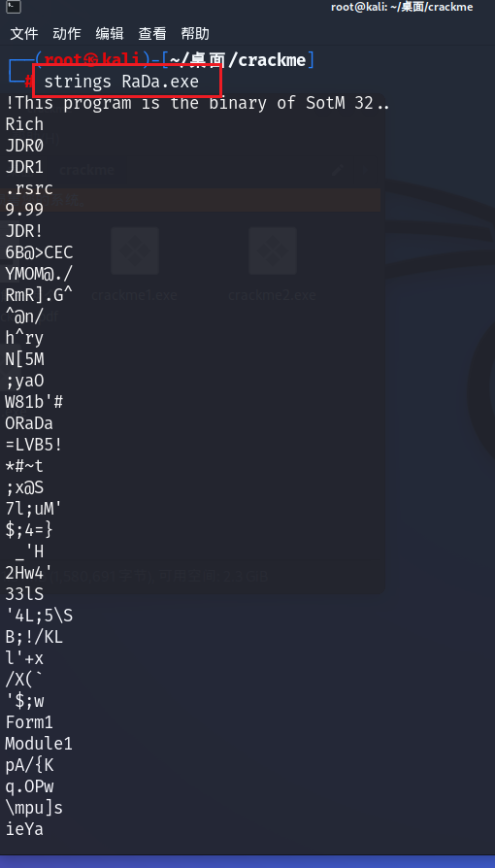This screenshot has height=868, width=495.
Task: Open the 帮助 menu
Action: click(x=195, y=34)
